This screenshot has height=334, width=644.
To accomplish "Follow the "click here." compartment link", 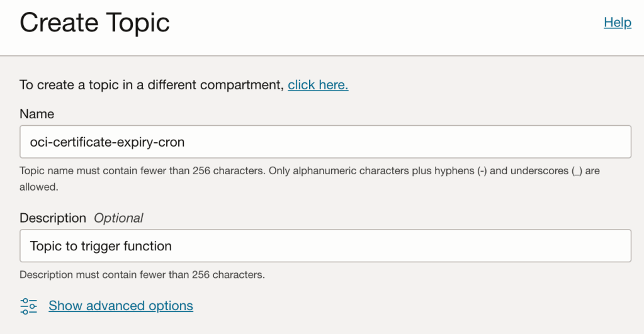I will 318,85.
